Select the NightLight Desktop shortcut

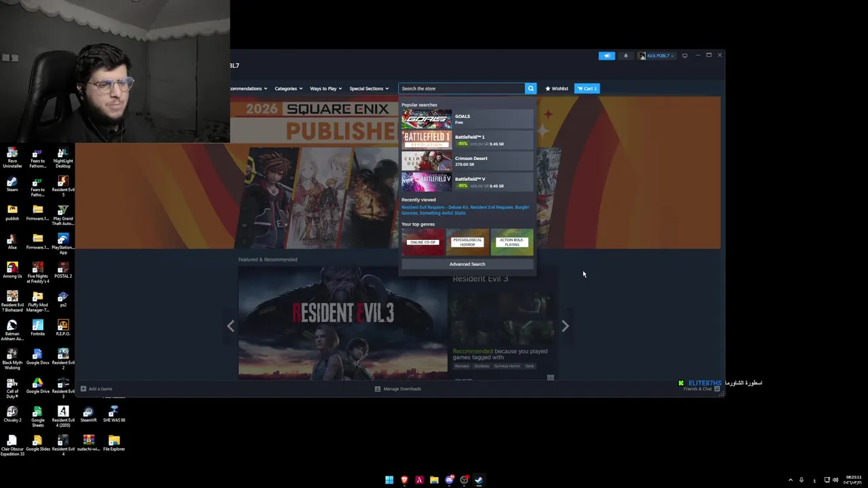[63, 158]
